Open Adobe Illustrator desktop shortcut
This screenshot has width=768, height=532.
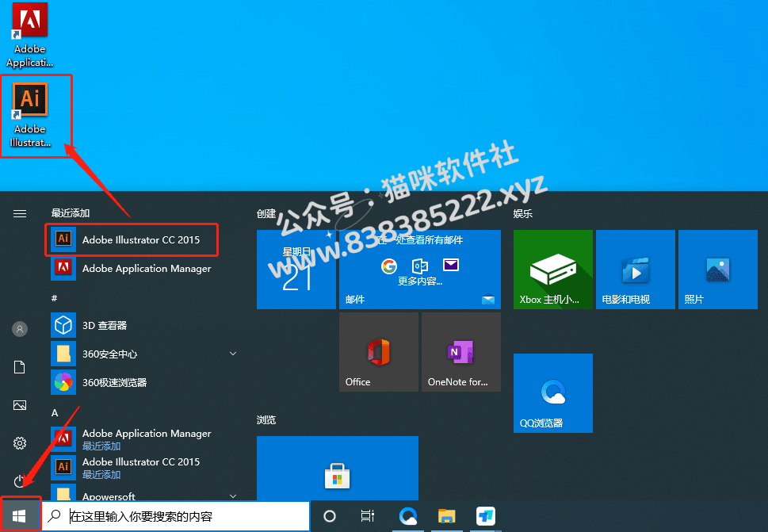(x=30, y=115)
